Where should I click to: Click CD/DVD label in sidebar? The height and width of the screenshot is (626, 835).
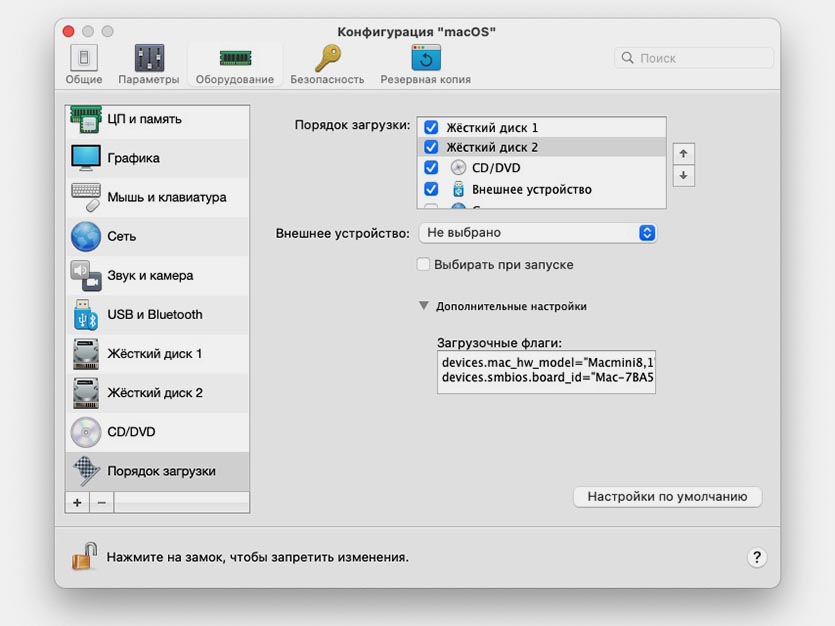131,432
